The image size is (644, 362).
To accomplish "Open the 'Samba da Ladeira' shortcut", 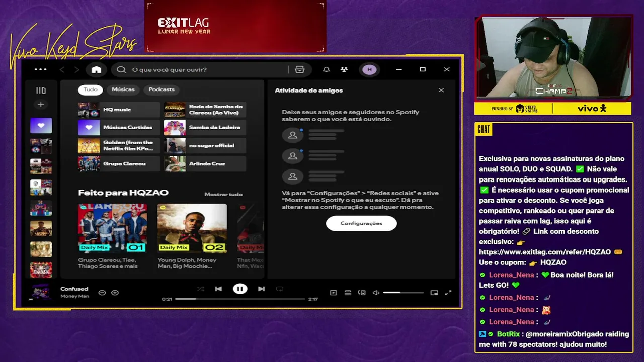I will coord(205,128).
